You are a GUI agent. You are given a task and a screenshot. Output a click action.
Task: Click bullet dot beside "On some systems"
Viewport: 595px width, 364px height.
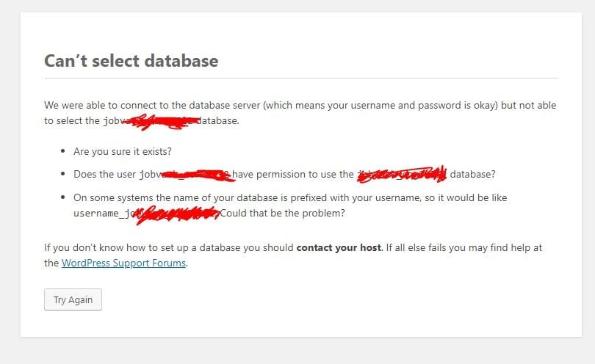tap(62, 197)
